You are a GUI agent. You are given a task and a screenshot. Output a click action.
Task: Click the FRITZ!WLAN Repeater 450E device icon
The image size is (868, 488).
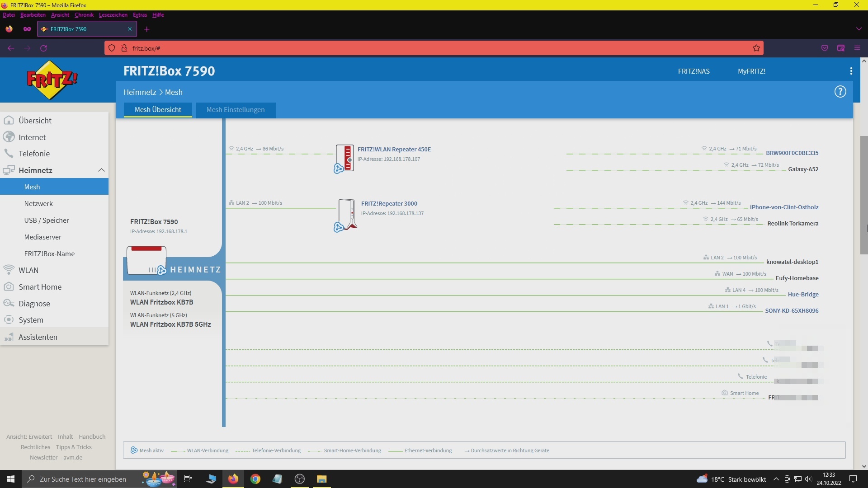point(344,159)
